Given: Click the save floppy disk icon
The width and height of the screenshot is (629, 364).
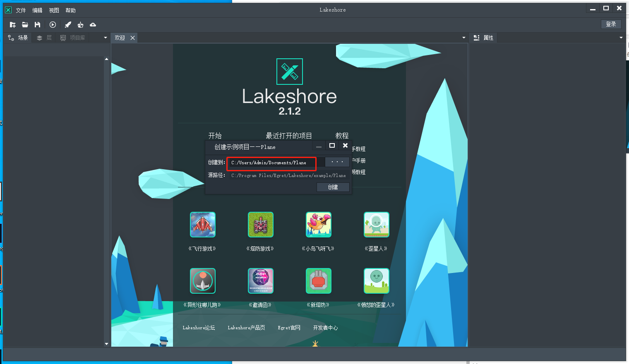Looking at the screenshot, I should pos(38,25).
